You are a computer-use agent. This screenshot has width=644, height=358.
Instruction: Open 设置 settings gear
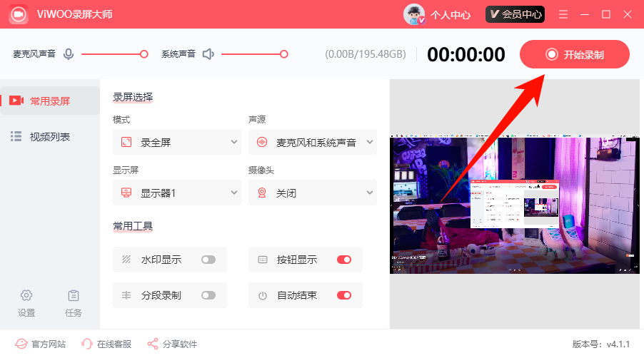click(x=26, y=303)
